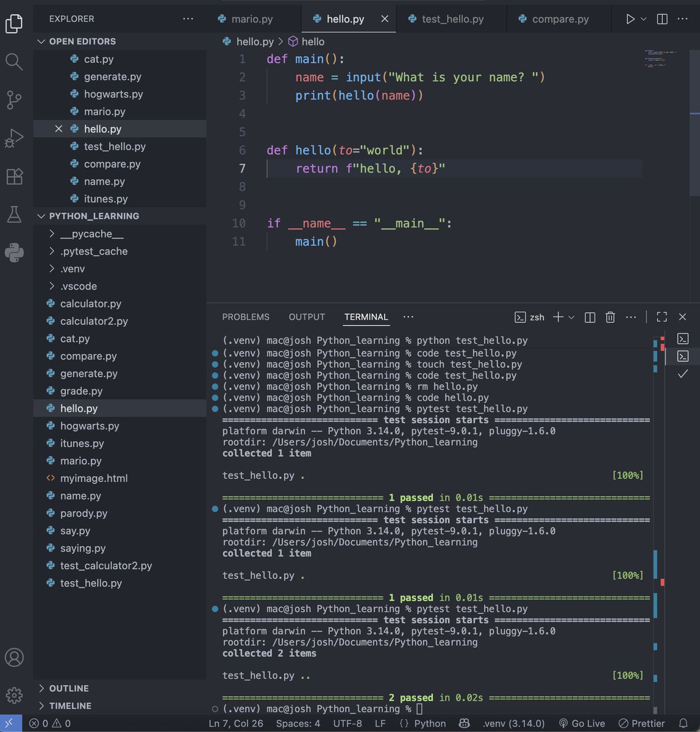Show more panel tabs ellipsis
700x732 pixels.
coord(409,317)
